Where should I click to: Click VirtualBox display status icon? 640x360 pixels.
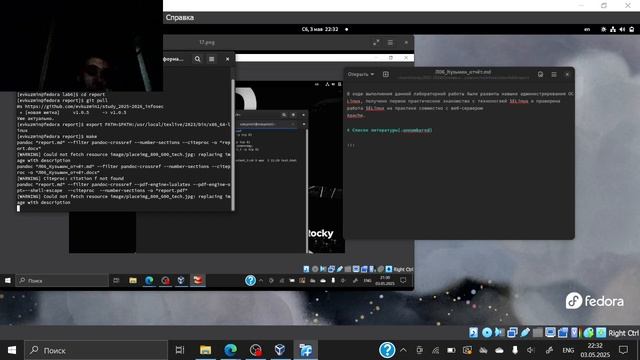coord(550,333)
